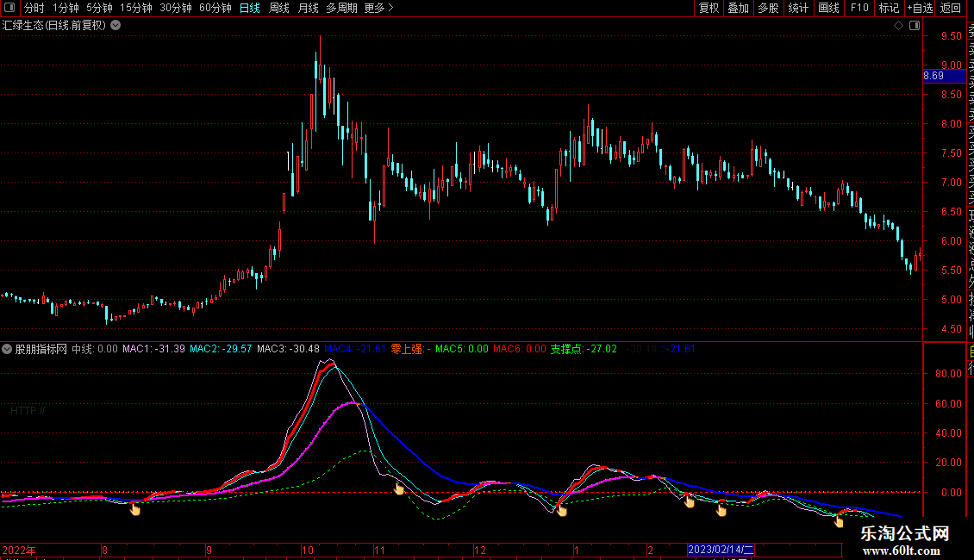Click the 支撑点: -27.02 indicator label
This screenshot has width=974, height=560.
[x=584, y=349]
